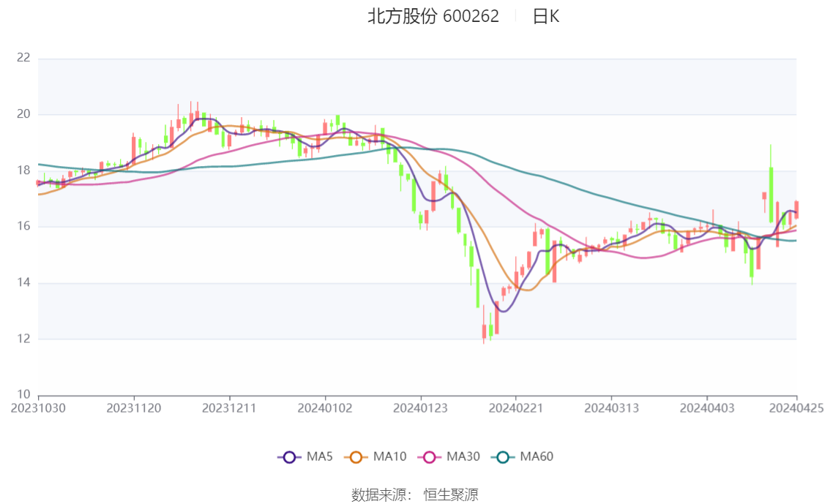This screenshot has width=830, height=504.
Task: Toggle the MA60 teal legend icon
Action: point(503,457)
